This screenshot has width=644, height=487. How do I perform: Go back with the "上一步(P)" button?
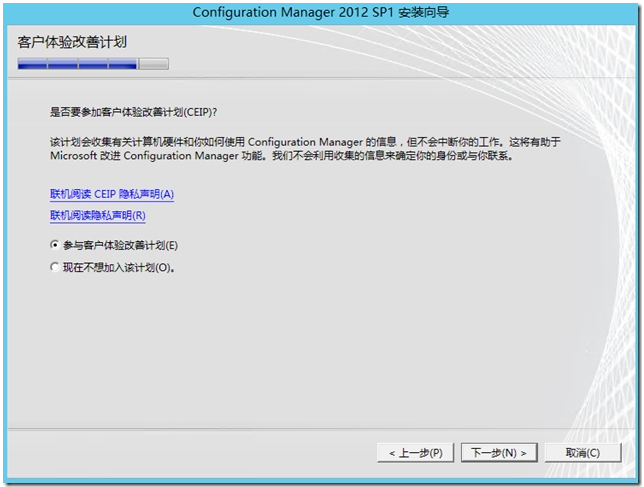click(x=416, y=453)
